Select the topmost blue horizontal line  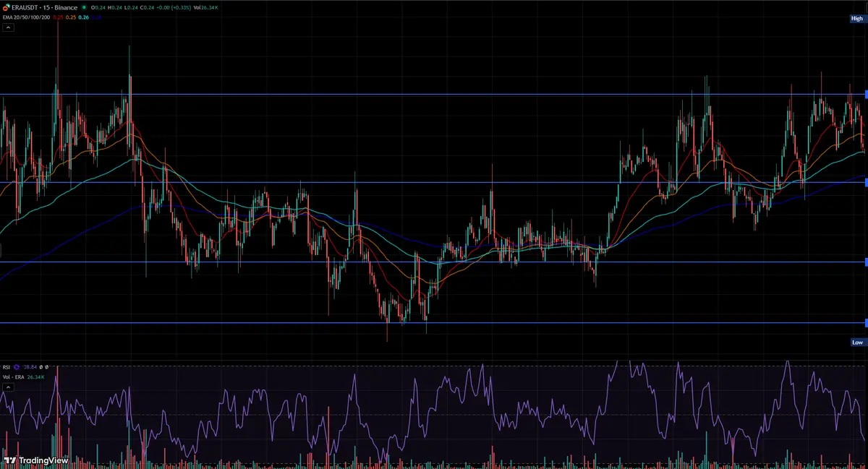(x=434, y=95)
